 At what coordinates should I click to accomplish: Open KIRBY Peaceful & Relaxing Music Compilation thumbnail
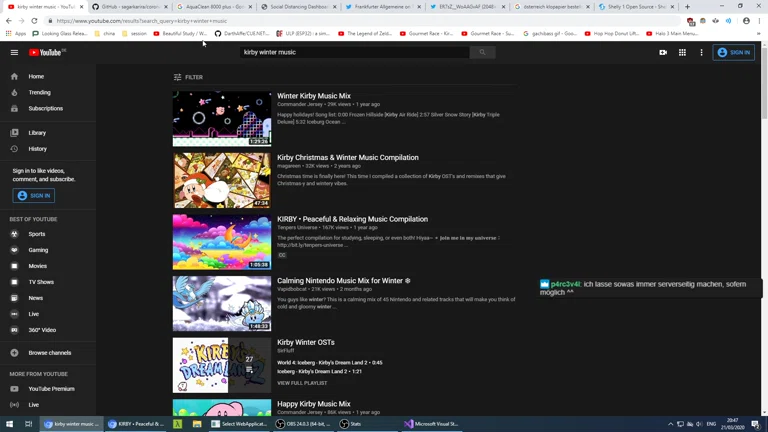click(221, 242)
